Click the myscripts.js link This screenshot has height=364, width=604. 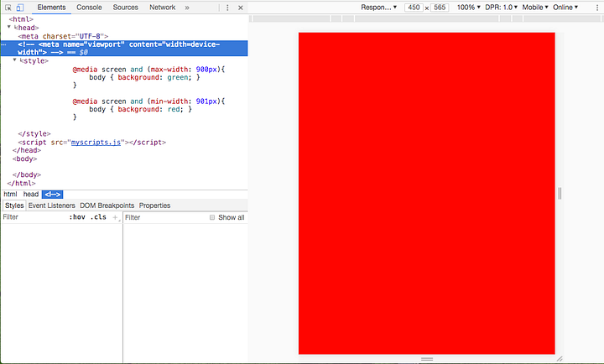click(96, 142)
